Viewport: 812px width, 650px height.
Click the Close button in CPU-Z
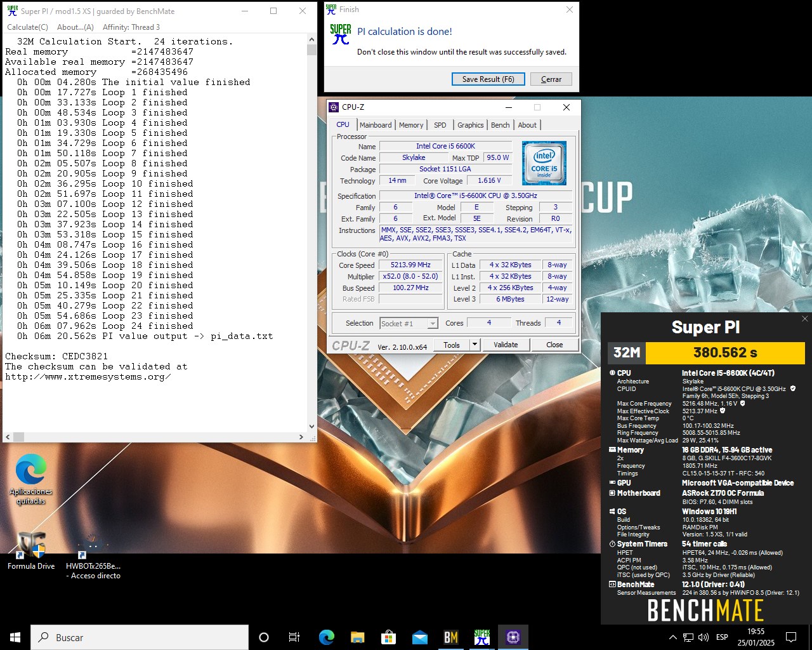point(554,345)
